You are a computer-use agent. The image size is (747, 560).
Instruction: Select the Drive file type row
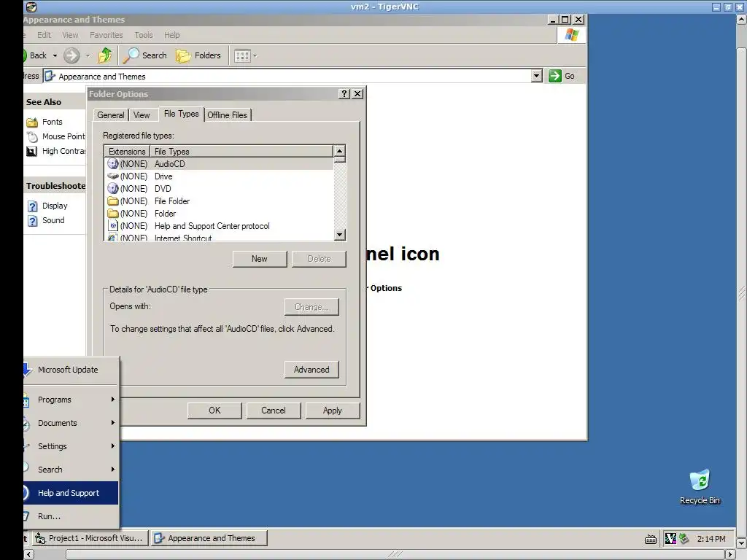[x=219, y=176]
